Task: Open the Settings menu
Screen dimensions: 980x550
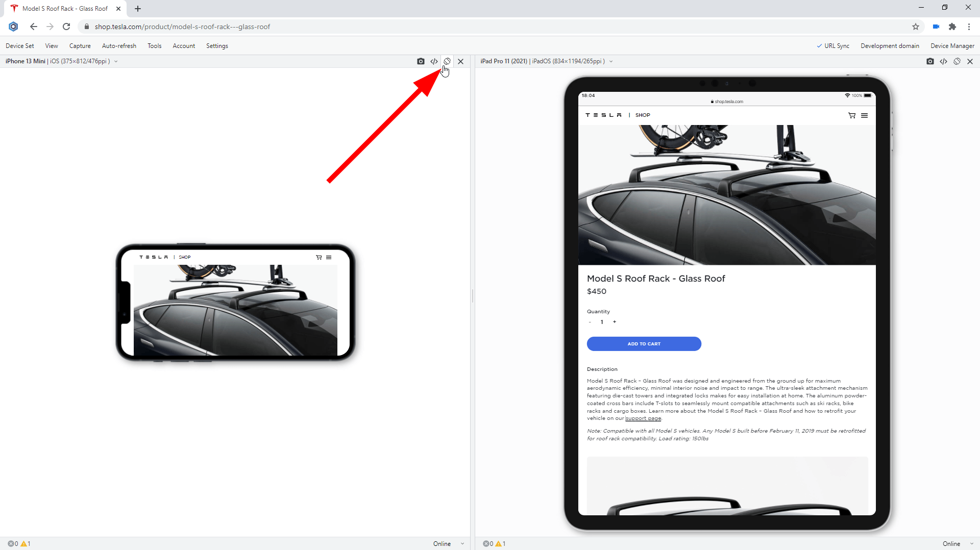Action: tap(217, 46)
